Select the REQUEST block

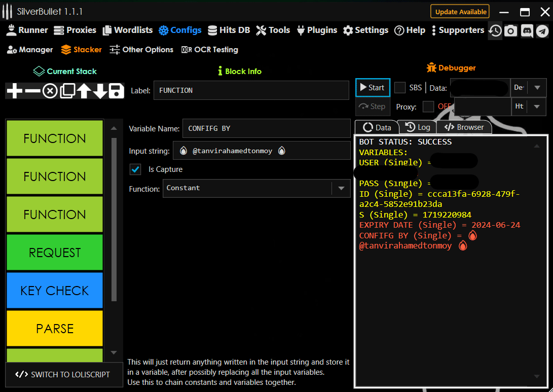tap(55, 253)
